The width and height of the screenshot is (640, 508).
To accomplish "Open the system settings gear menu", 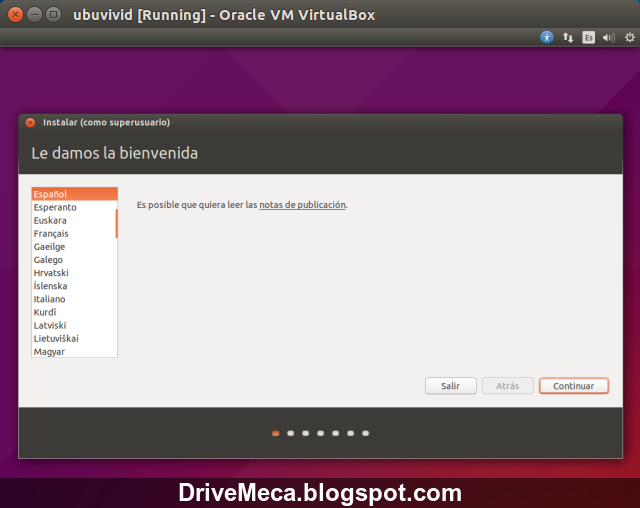I will point(630,38).
